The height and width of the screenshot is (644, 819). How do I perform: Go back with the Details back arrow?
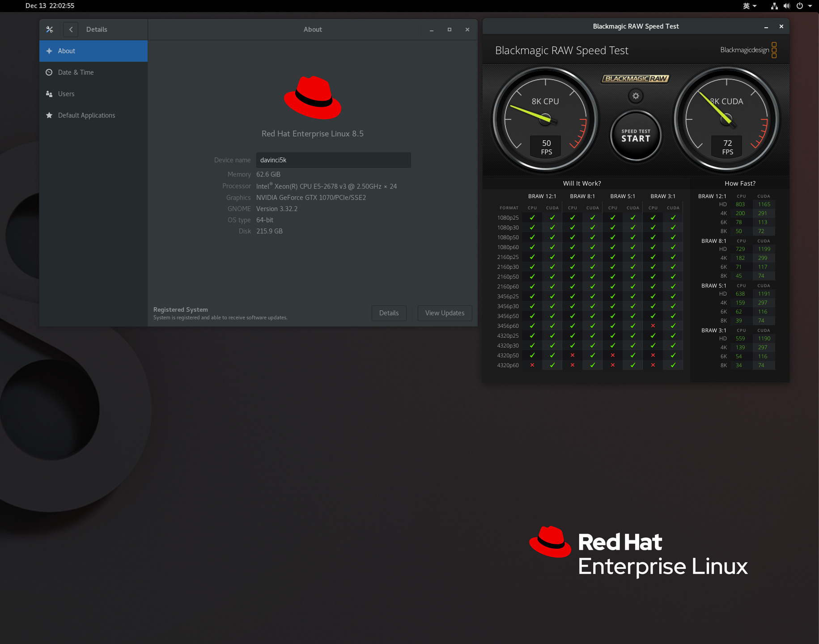click(71, 30)
